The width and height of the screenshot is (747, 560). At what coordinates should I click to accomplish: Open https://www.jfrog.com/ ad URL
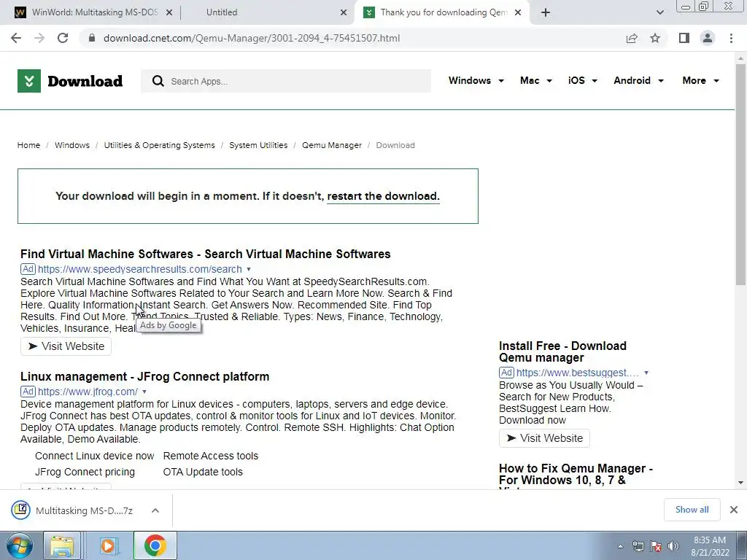click(x=88, y=392)
